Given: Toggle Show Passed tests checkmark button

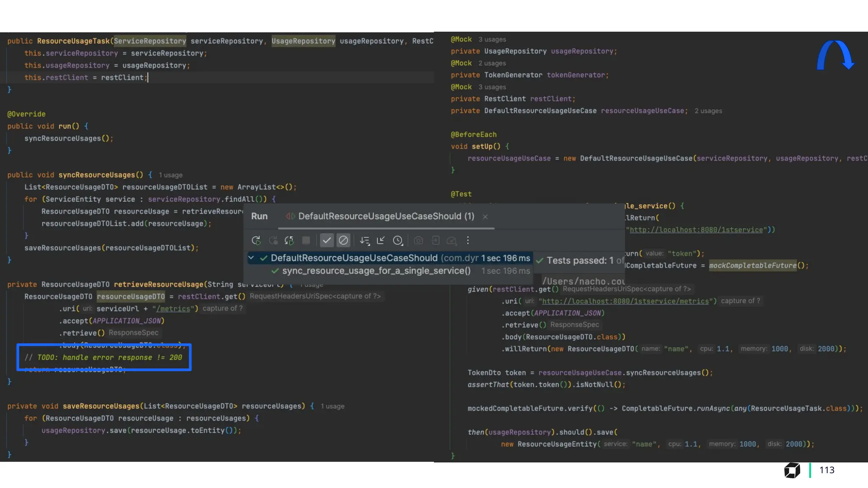Looking at the screenshot, I should coord(326,241).
